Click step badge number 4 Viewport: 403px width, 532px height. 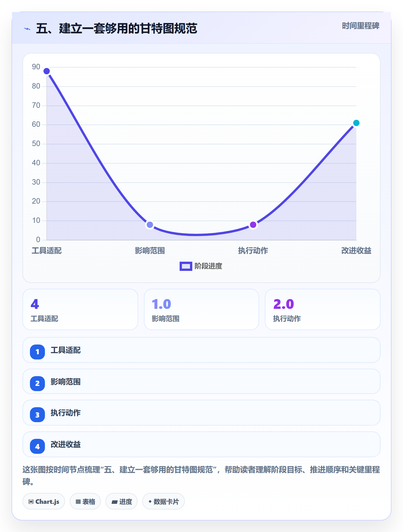pyautogui.click(x=37, y=446)
